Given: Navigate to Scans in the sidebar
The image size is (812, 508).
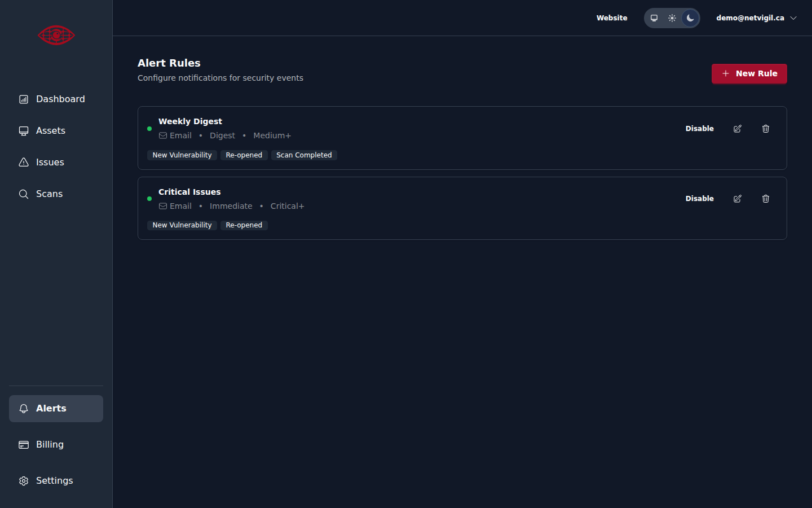Looking at the screenshot, I should pos(56,194).
